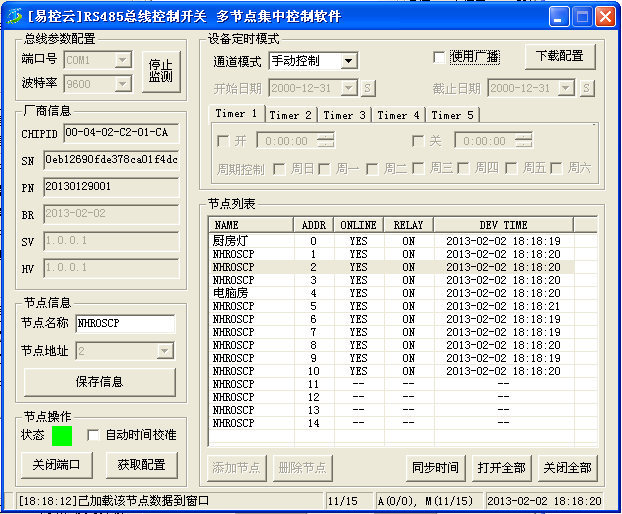Expand the 节点地址 dropdown
Screen dimensions: 622x514
coord(165,351)
